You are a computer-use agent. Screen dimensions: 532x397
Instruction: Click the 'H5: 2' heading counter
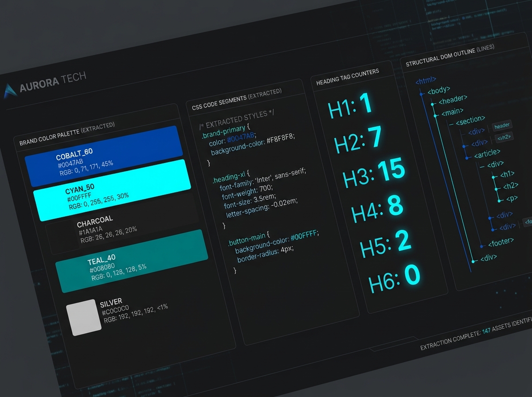click(386, 244)
